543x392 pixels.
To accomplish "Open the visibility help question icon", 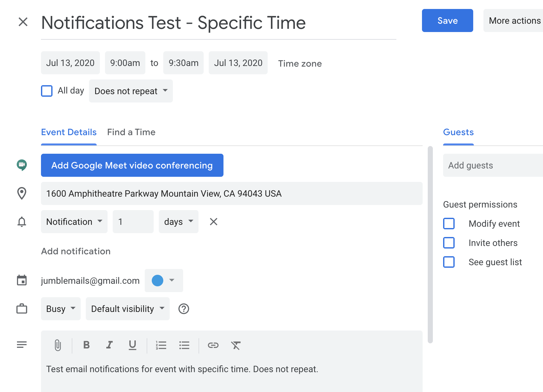I will (x=184, y=309).
